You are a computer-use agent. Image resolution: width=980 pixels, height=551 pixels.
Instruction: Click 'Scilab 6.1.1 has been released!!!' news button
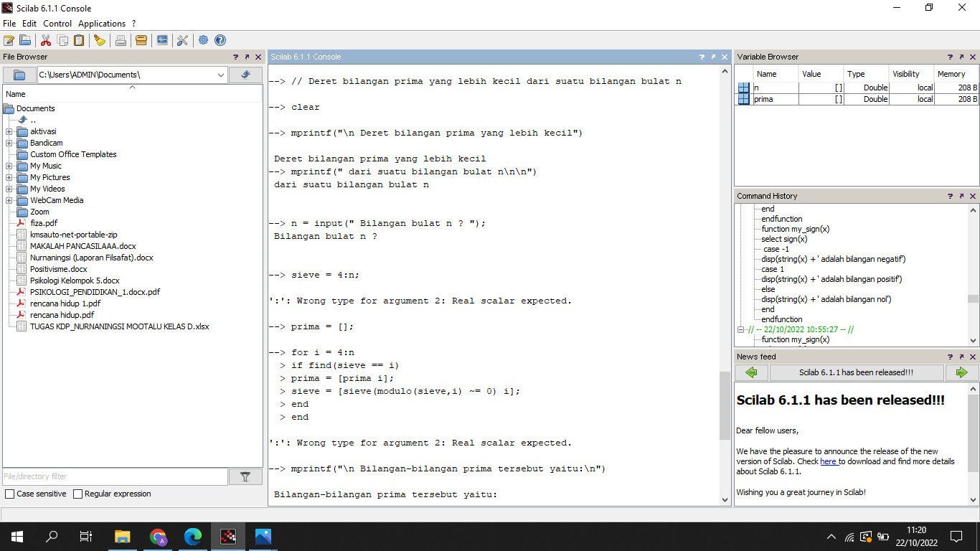click(x=857, y=372)
